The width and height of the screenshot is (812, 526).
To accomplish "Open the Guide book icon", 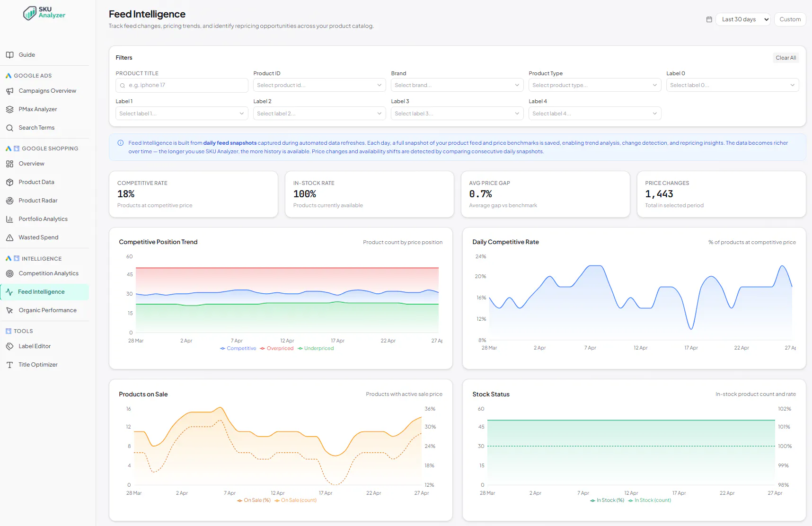I will point(9,55).
